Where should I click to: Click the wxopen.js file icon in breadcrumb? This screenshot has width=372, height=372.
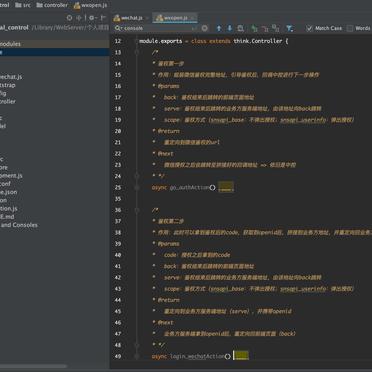(x=77, y=5)
